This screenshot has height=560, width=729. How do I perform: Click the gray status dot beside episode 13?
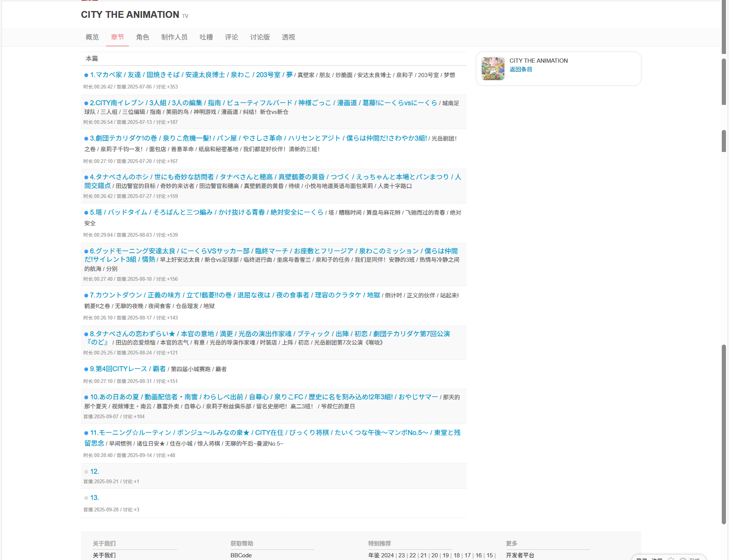(x=86, y=498)
